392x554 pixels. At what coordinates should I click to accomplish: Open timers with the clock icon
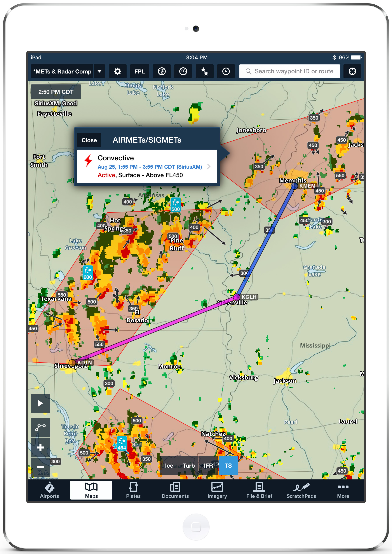coord(226,71)
